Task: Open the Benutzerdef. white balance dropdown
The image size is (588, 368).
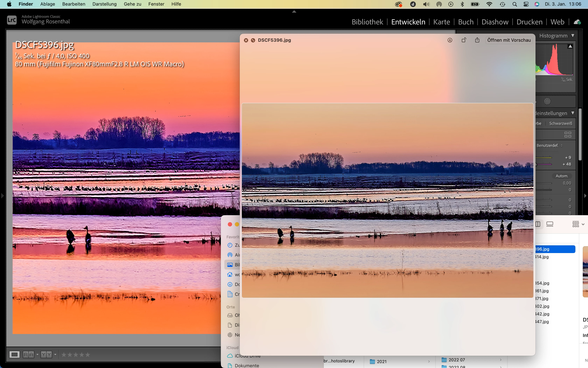Action: [x=549, y=146]
